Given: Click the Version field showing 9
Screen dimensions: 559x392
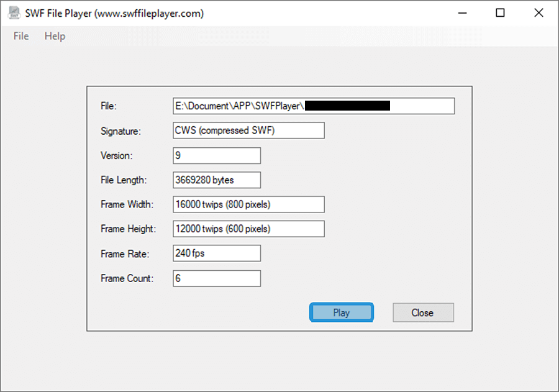Looking at the screenshot, I should coord(217,155).
